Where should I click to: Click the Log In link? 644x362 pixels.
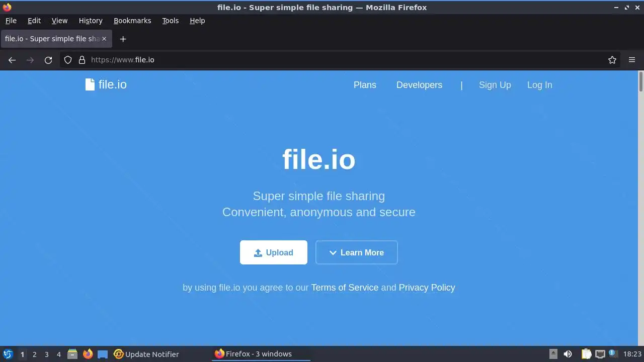coord(539,85)
